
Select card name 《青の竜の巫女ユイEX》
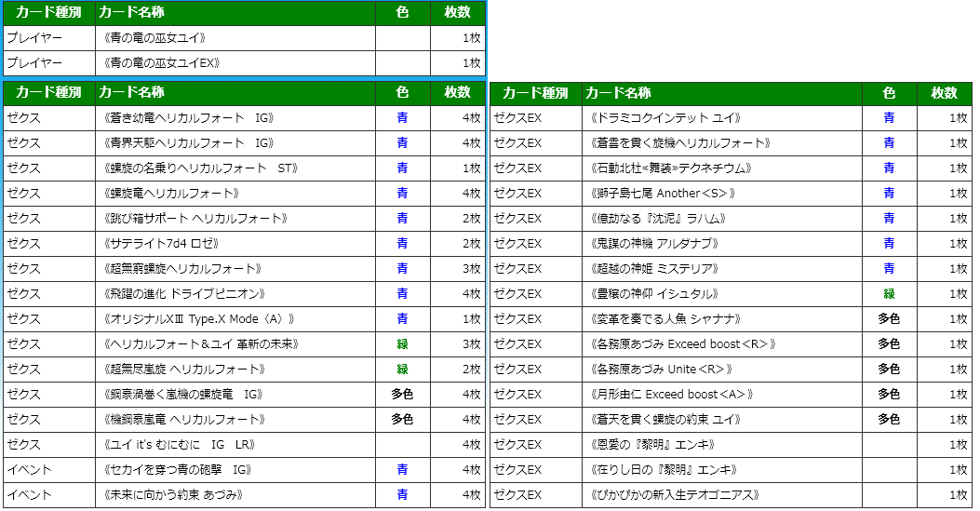click(x=163, y=63)
